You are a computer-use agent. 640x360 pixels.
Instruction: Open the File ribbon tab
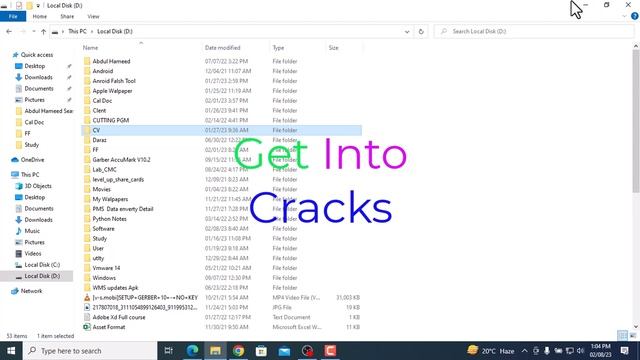coord(13,17)
